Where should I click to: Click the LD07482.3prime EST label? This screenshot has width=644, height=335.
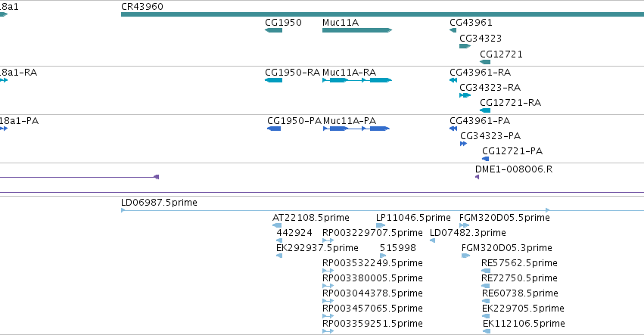tap(468, 233)
